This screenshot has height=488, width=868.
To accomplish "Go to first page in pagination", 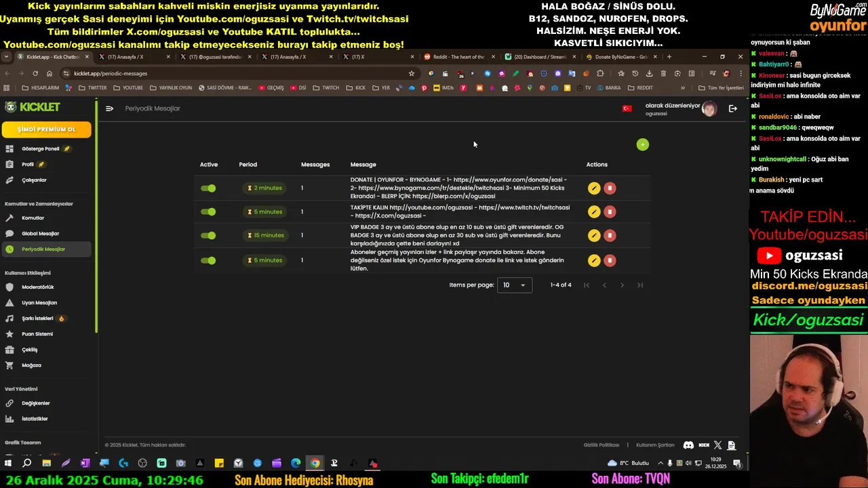I will tap(587, 285).
